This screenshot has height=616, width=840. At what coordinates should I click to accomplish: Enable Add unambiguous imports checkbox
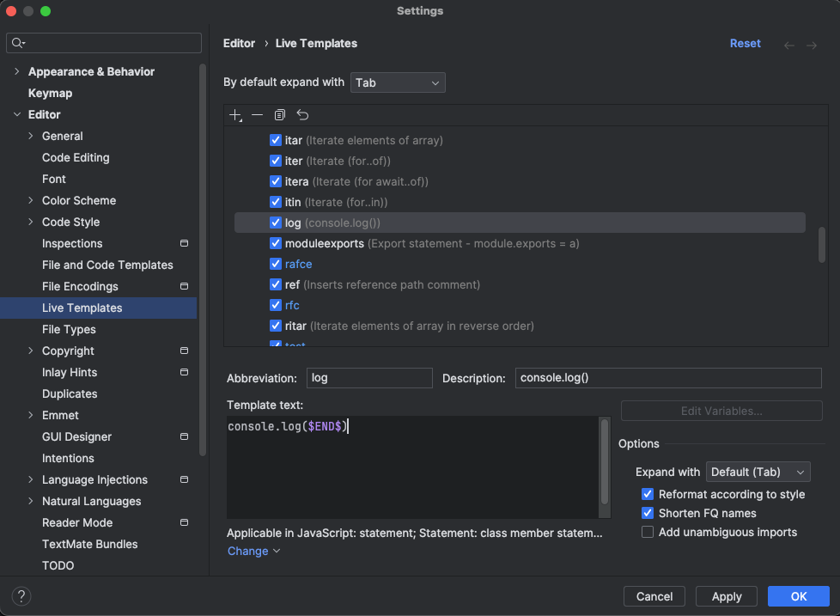[648, 532]
